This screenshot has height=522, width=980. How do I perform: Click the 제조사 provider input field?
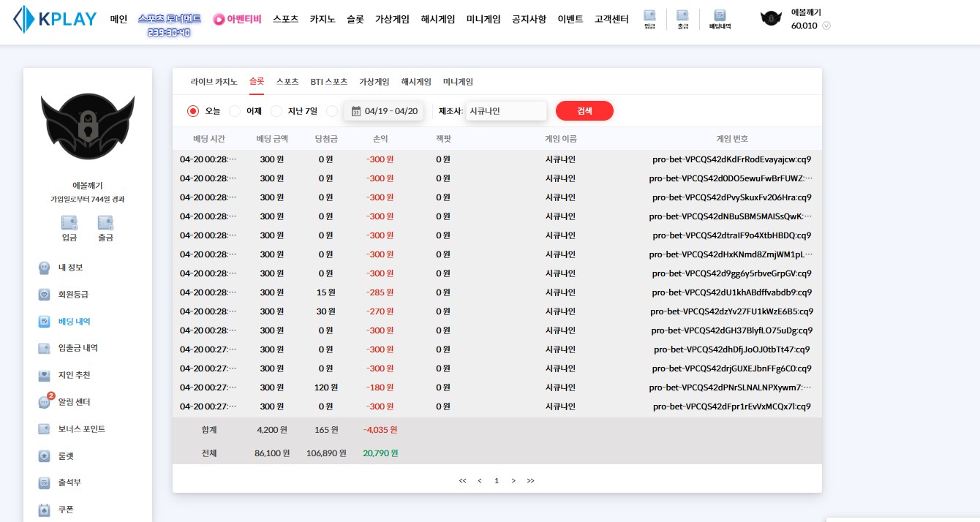[506, 111]
